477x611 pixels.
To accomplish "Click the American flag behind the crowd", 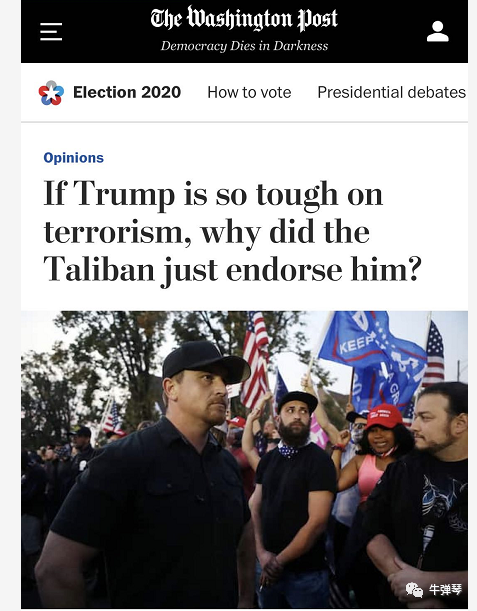I will point(254,358).
